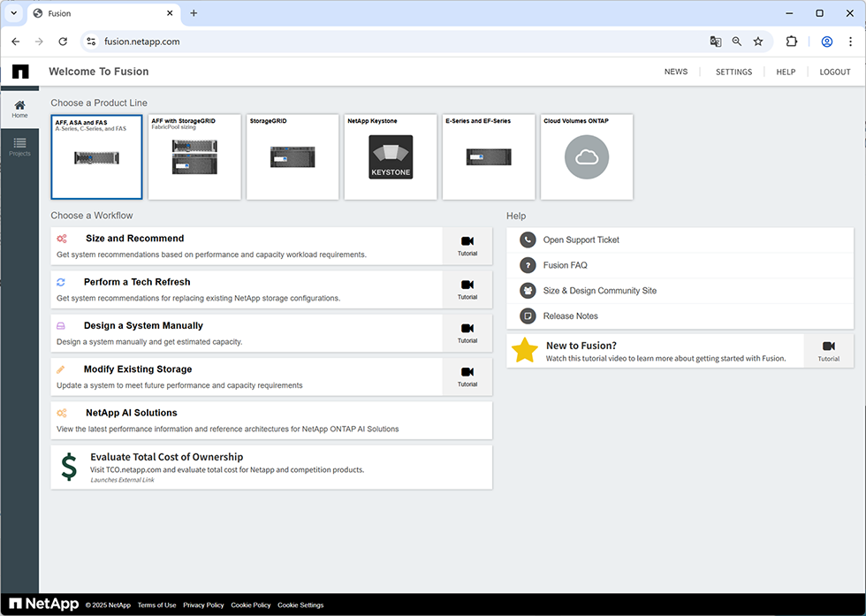Click the refresh icon beside Tech Refresh

coord(61,282)
